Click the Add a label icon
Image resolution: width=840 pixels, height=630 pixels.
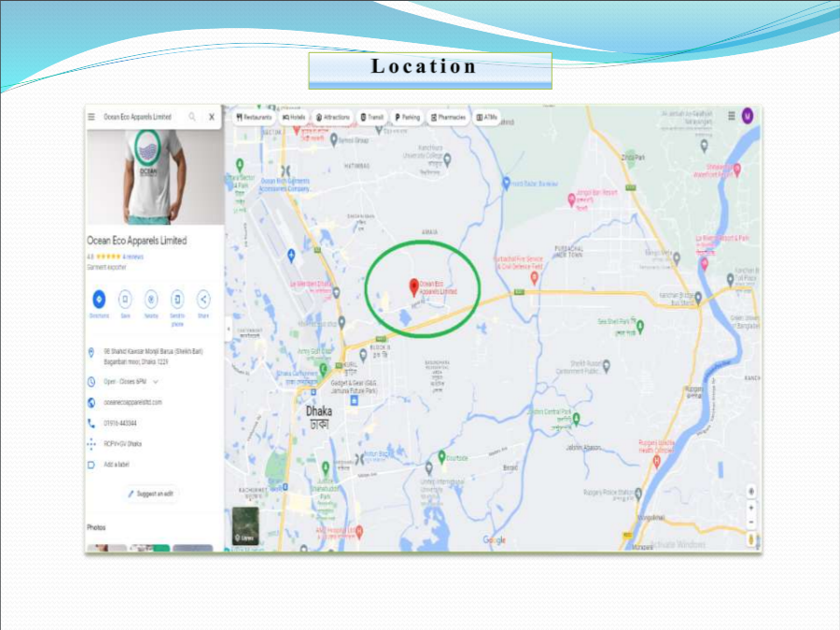point(91,465)
